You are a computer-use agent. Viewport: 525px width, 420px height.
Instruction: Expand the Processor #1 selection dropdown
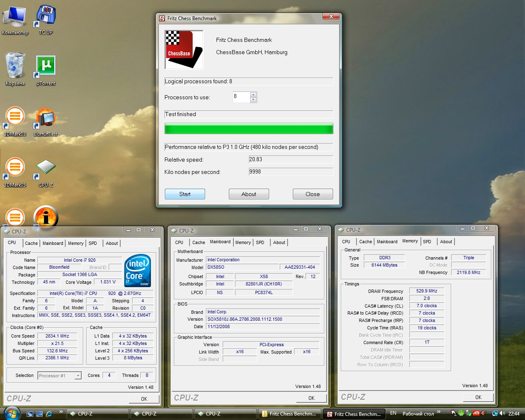[78, 376]
